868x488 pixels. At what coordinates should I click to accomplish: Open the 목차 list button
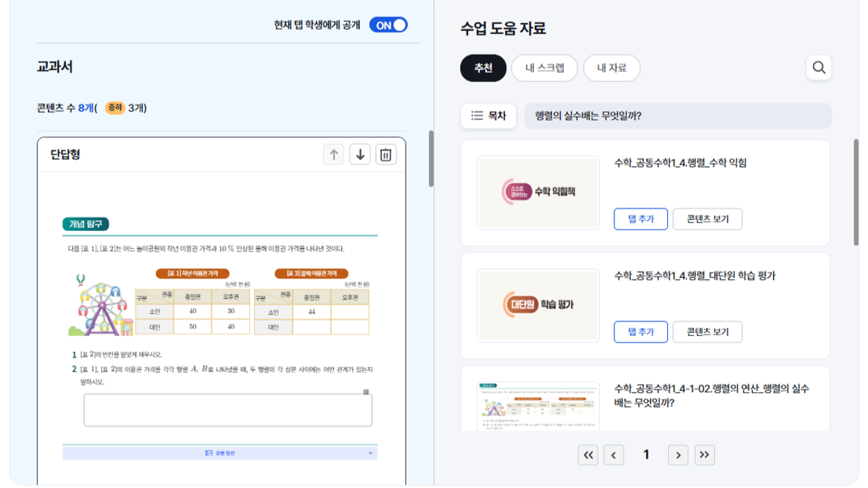tap(488, 116)
